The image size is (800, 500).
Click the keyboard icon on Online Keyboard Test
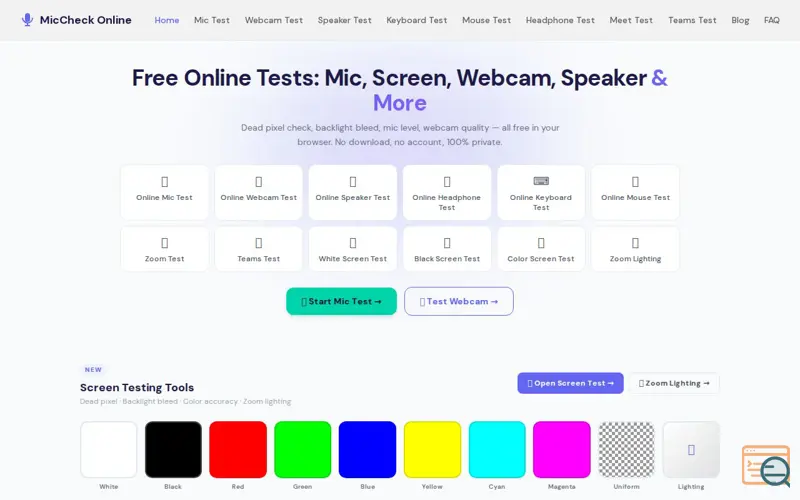click(x=541, y=181)
